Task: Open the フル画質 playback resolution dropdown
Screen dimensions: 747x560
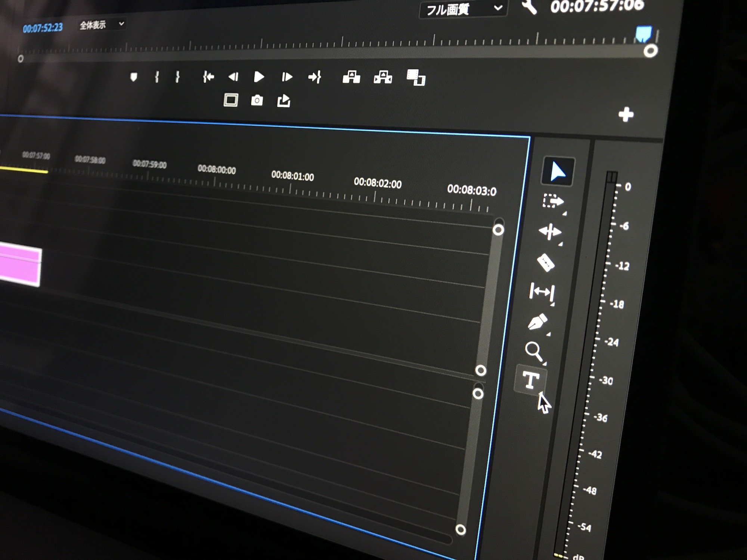Action: pos(462,9)
